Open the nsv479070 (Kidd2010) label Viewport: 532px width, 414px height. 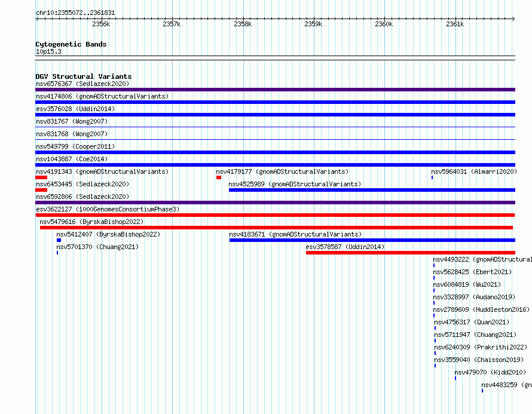pos(490,372)
